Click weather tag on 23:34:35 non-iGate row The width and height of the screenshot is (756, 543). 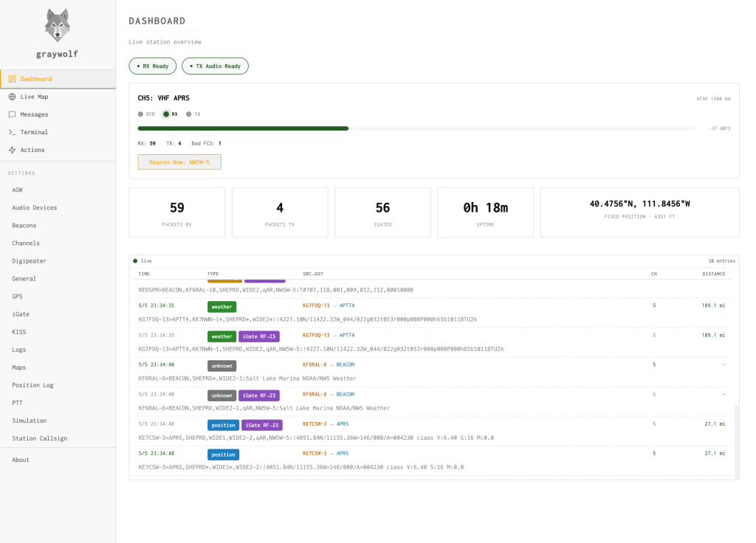pos(221,307)
